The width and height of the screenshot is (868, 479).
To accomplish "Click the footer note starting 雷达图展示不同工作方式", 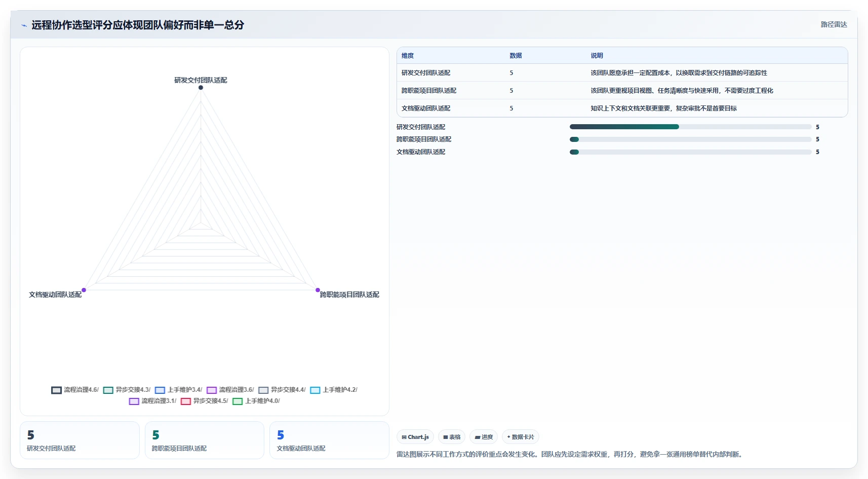I will [571, 454].
